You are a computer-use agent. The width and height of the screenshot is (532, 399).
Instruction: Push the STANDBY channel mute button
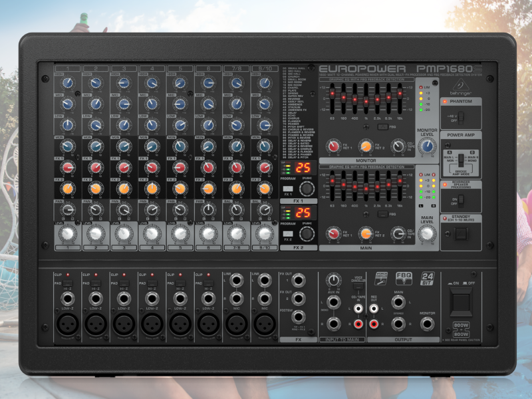point(461,233)
